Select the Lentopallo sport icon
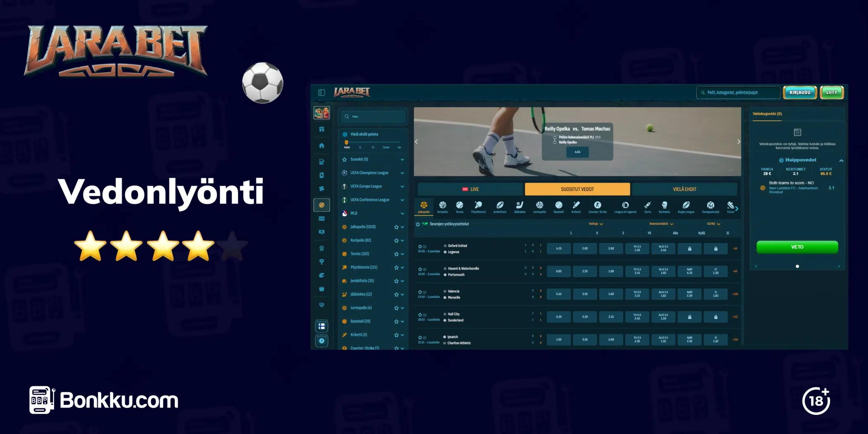The width and height of the screenshot is (868, 434). (539, 207)
